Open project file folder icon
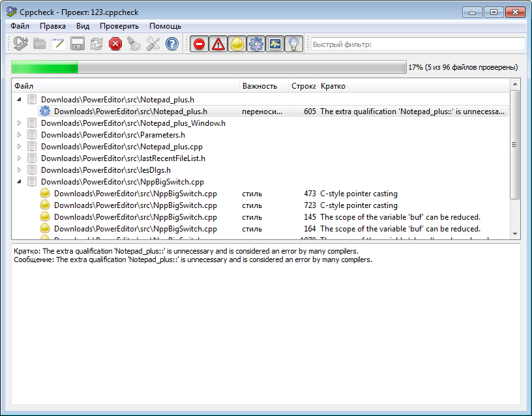This screenshot has height=416, width=532. click(40, 44)
